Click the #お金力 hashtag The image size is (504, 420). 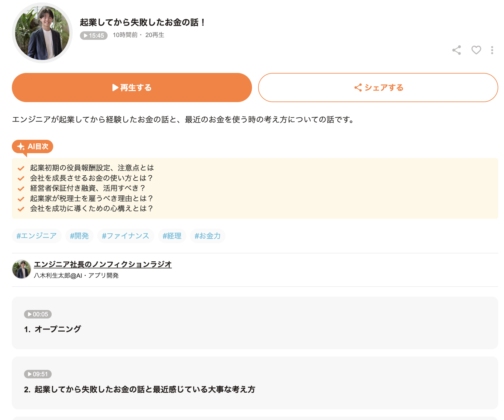coord(208,236)
